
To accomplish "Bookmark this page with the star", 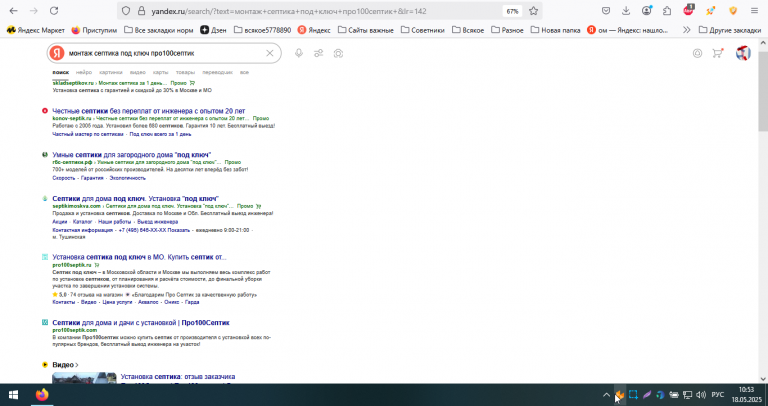I will tap(533, 11).
